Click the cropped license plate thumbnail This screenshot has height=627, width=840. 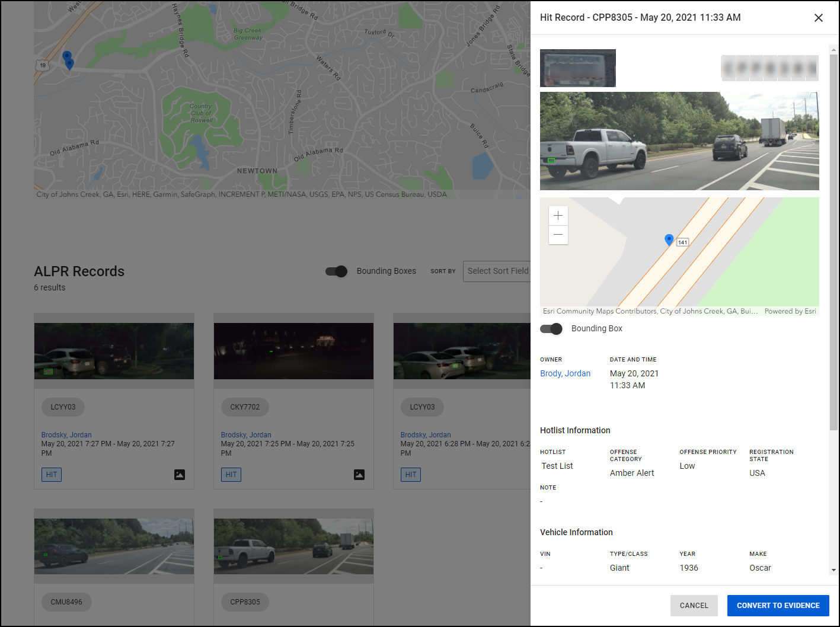[x=577, y=68]
